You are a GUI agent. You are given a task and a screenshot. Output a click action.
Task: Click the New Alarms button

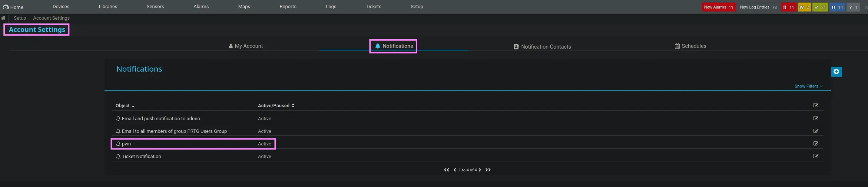(x=718, y=7)
